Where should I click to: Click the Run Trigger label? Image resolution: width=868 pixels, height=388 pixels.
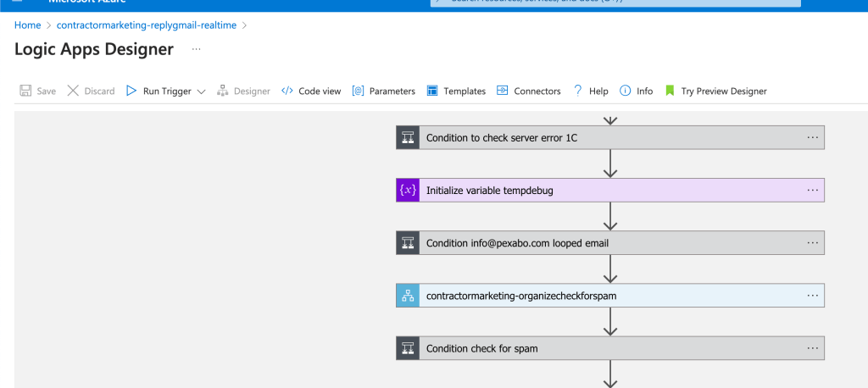coord(167,91)
